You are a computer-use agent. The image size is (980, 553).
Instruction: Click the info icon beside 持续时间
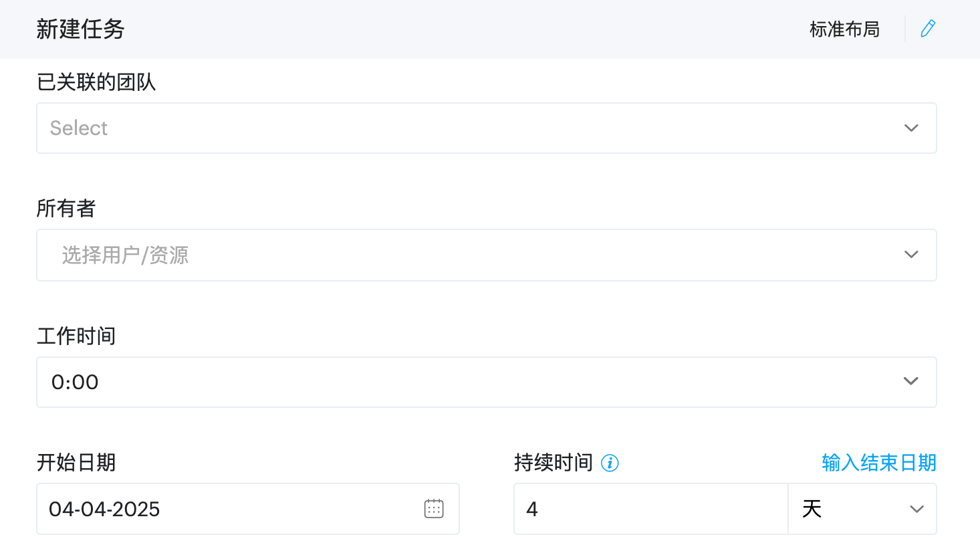(610, 463)
